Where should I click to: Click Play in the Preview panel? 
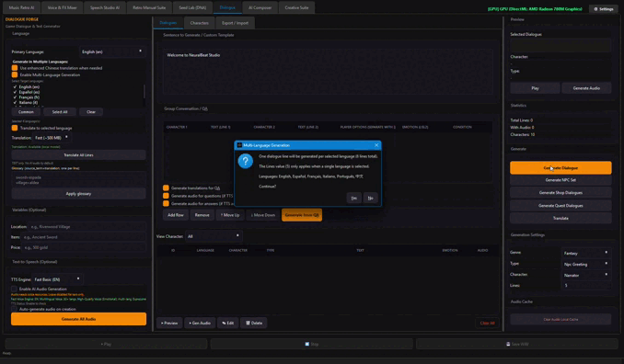tap(535, 88)
